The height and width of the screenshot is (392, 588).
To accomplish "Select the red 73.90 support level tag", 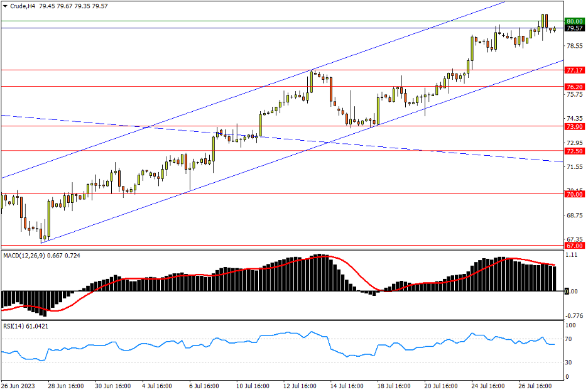I will [x=575, y=126].
